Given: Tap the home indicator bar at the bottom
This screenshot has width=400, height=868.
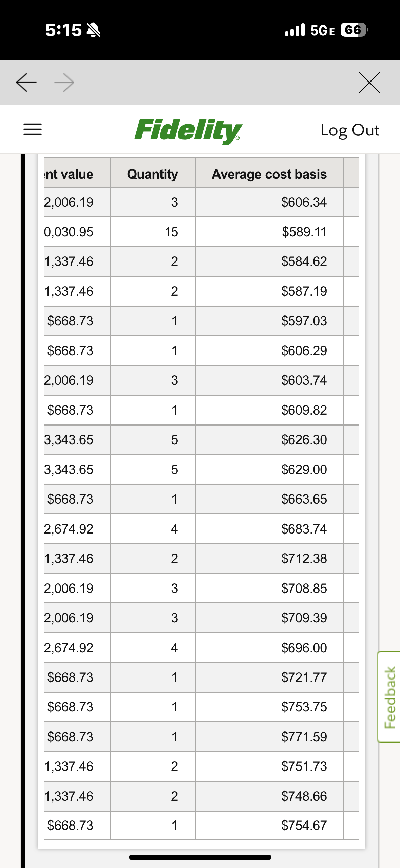Looking at the screenshot, I should click(x=200, y=857).
